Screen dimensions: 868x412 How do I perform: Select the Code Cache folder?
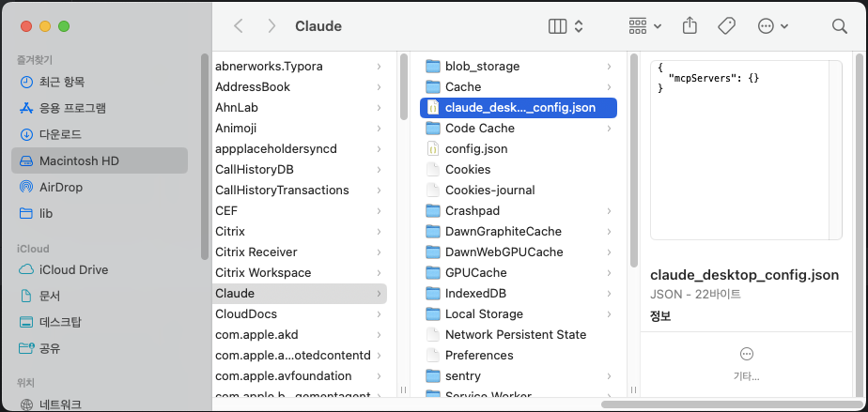519,129
